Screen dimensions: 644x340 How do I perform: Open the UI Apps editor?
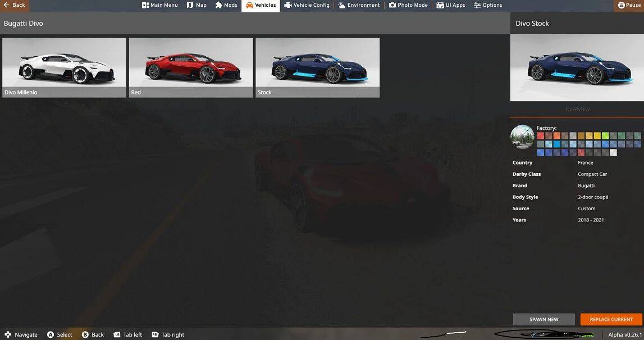pyautogui.click(x=450, y=5)
